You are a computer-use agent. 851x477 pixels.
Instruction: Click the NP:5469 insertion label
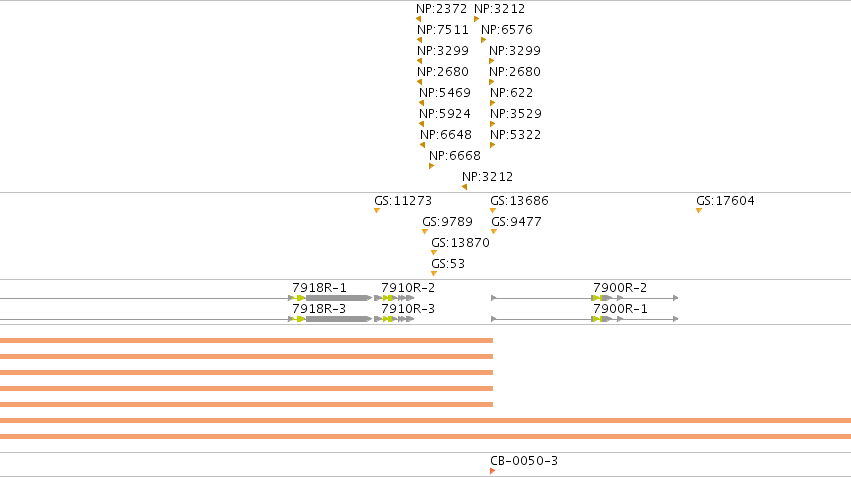click(x=445, y=93)
